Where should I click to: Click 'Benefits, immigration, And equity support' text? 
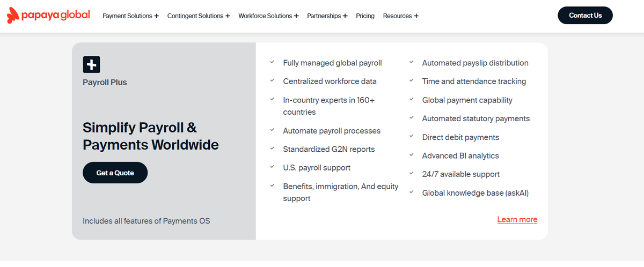click(x=341, y=192)
